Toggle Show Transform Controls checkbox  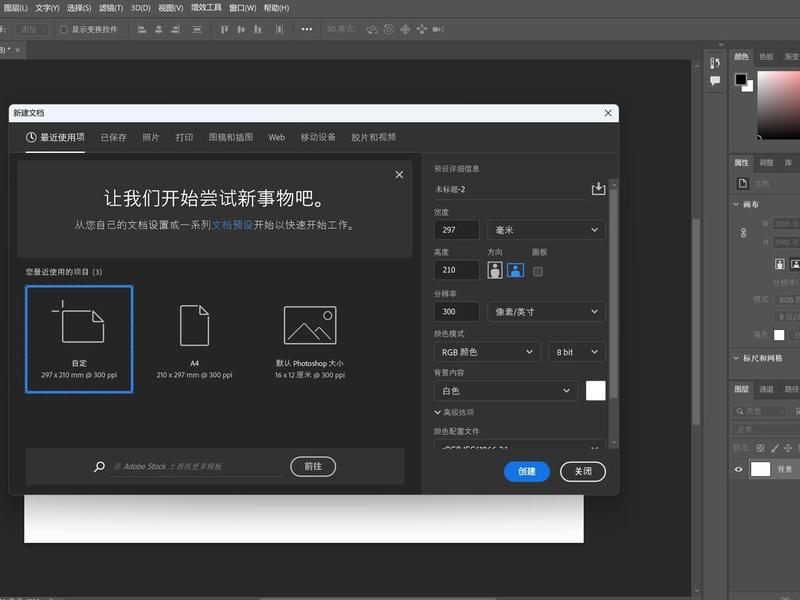point(64,30)
